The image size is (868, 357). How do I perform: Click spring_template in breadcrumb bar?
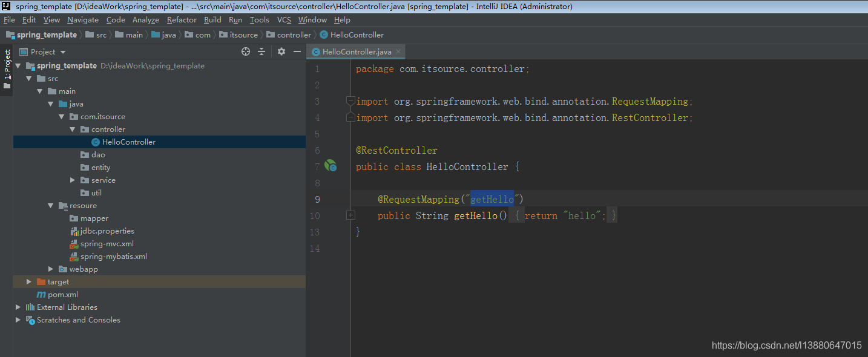pos(47,35)
